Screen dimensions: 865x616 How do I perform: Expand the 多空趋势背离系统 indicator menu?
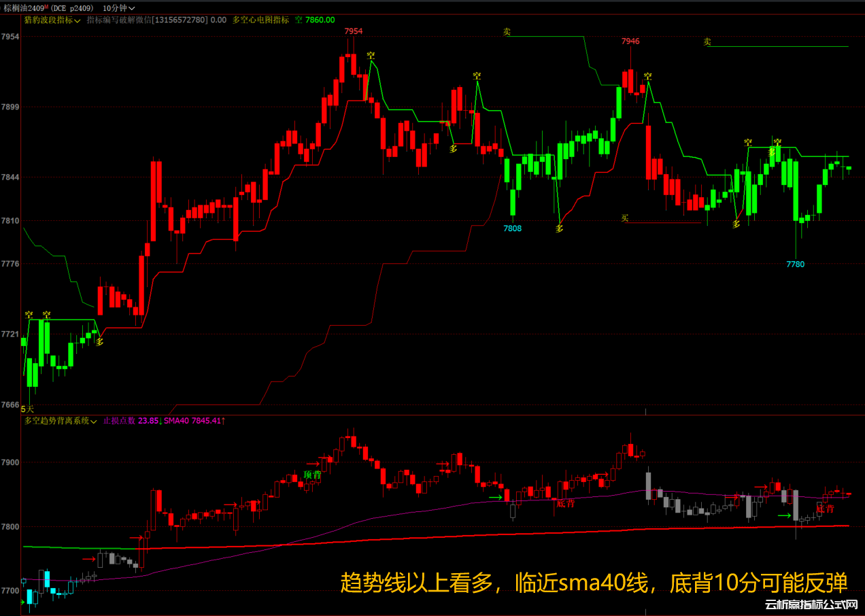pyautogui.click(x=61, y=422)
